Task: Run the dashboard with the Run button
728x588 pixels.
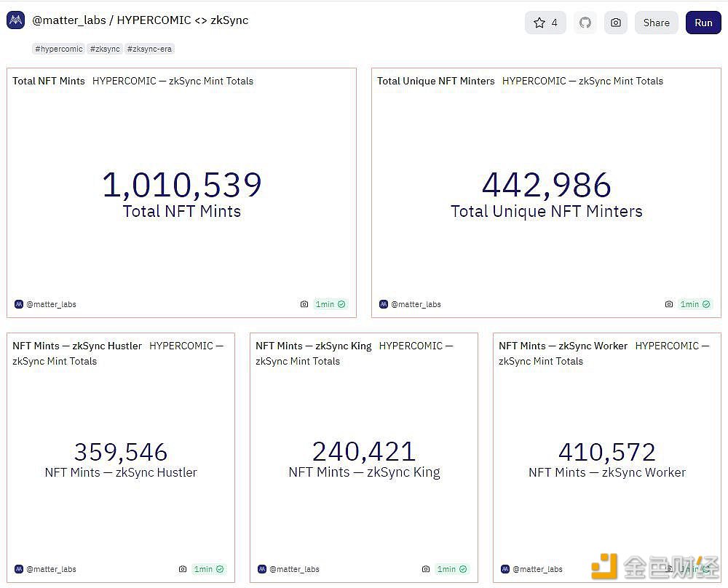Action: click(x=703, y=23)
